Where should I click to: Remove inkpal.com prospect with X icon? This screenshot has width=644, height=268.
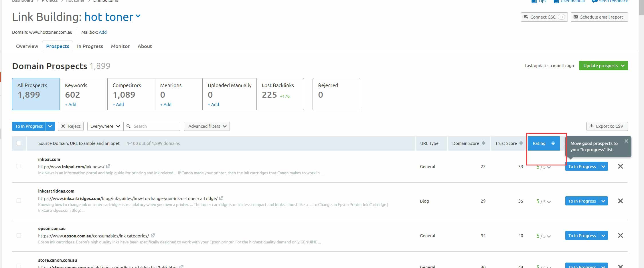(620, 166)
